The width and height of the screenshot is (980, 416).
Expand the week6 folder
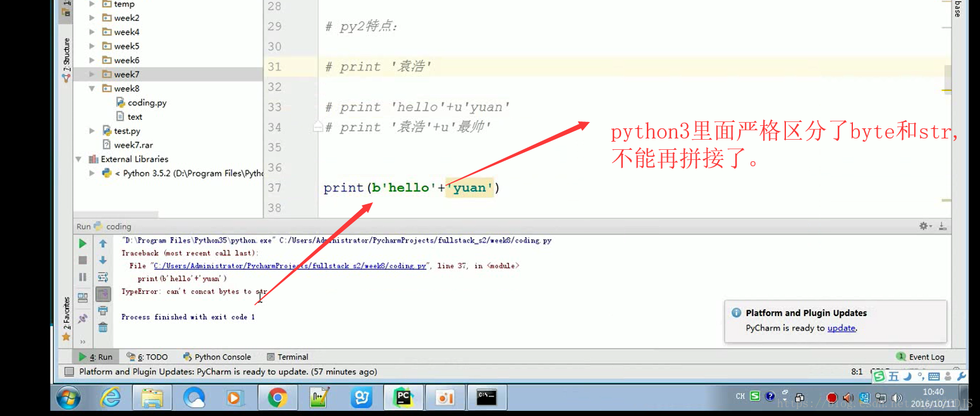[x=92, y=60]
